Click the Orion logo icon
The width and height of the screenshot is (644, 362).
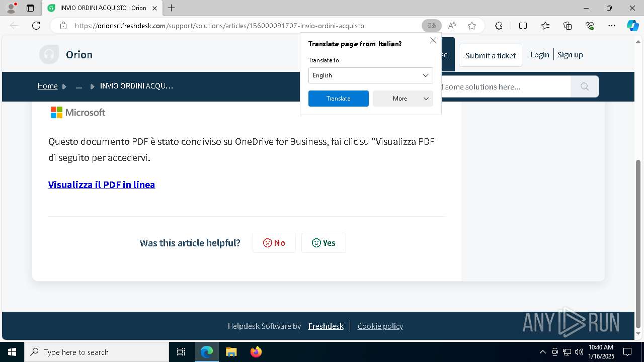[49, 54]
